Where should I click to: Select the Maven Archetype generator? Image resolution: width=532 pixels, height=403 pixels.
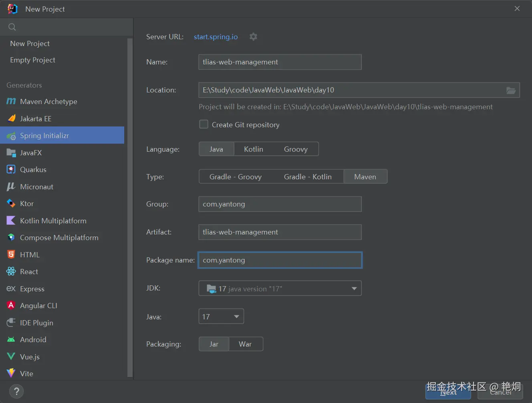click(62, 102)
